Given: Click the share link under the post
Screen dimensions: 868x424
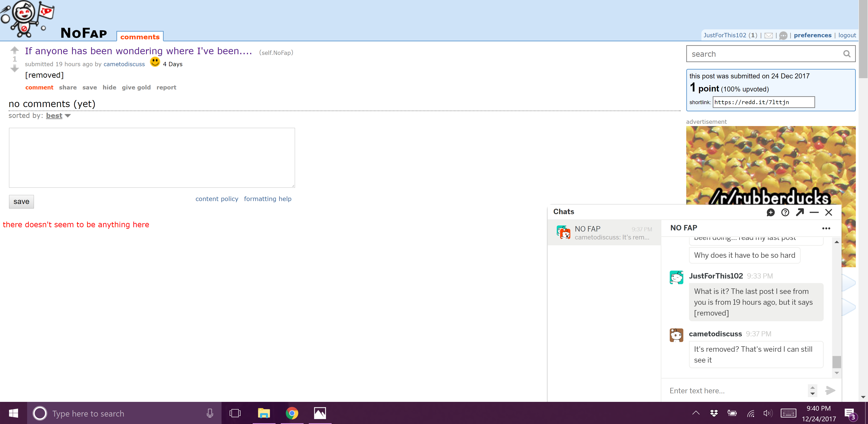Looking at the screenshot, I should coord(68,88).
